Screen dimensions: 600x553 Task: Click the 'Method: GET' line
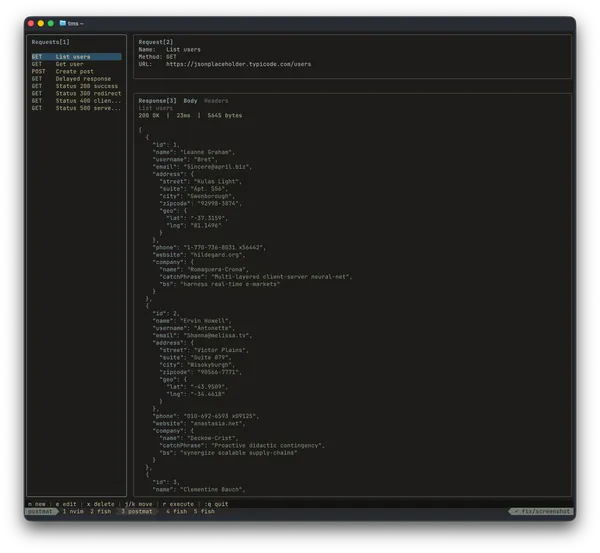click(157, 57)
